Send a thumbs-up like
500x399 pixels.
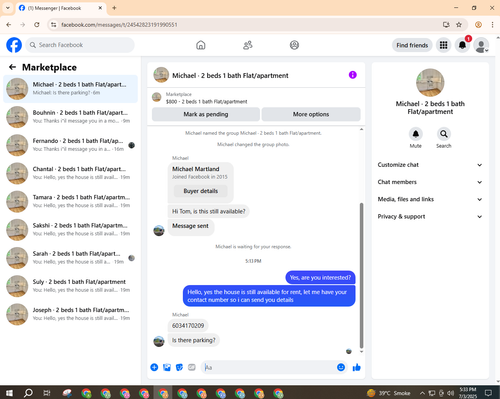[x=357, y=367]
